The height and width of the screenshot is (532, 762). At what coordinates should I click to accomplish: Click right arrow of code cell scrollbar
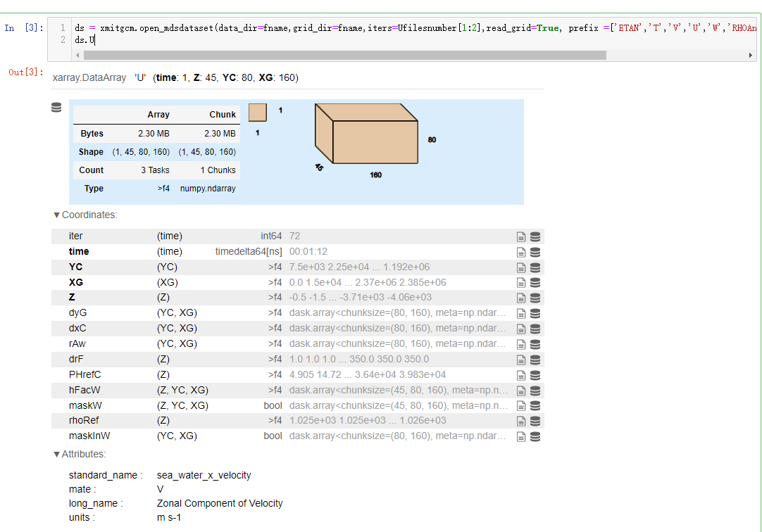750,56
